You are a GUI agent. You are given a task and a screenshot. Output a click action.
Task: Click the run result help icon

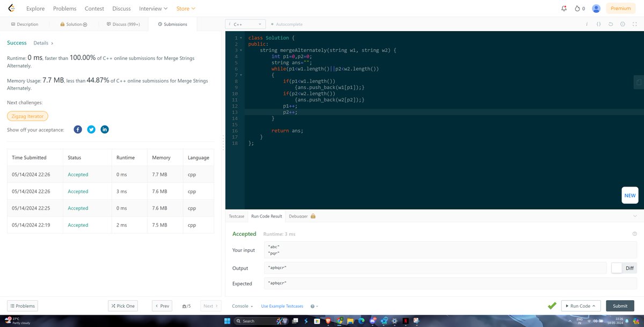coord(635,234)
